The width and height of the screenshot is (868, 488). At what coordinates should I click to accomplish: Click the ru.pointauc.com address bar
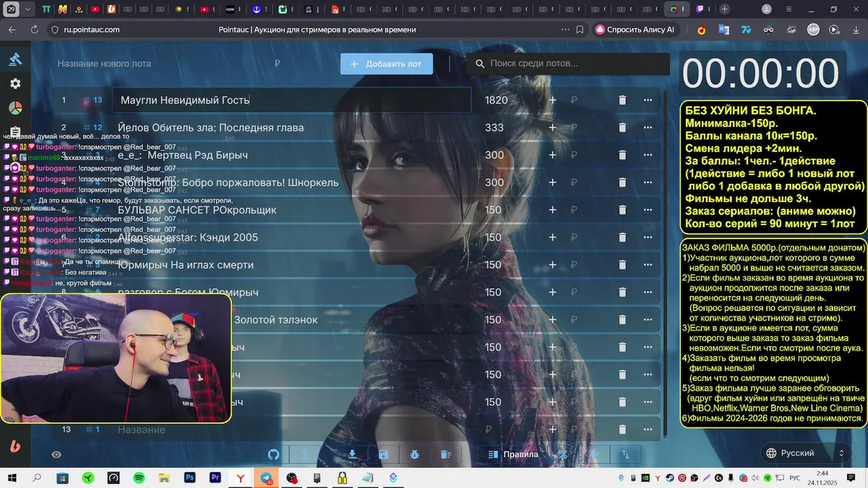click(x=92, y=30)
